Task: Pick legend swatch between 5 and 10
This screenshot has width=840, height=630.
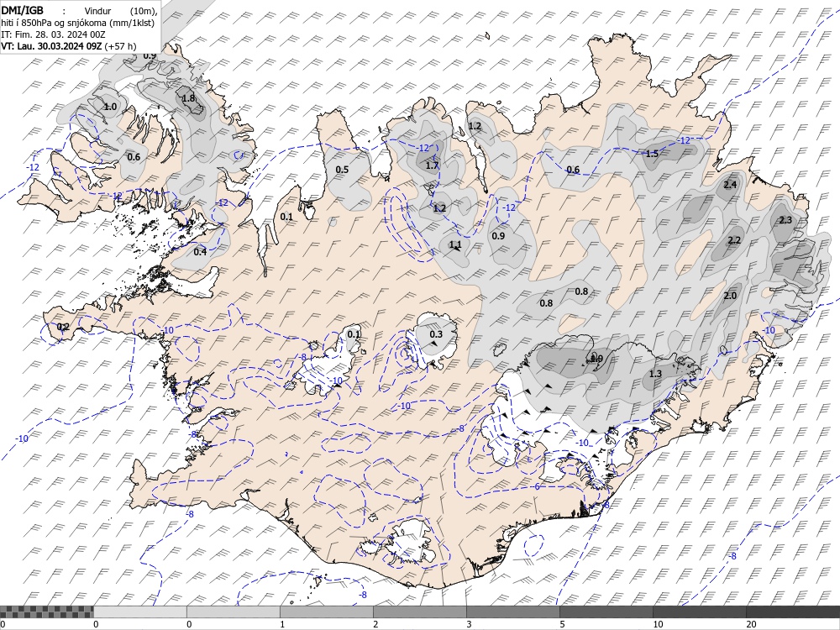Action: 606,612
